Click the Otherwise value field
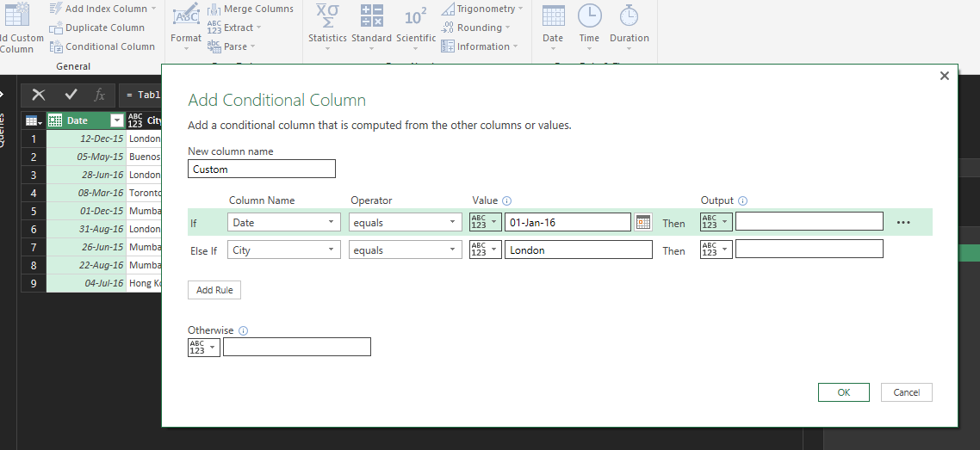Screen dimensions: 980x450 click(297, 347)
